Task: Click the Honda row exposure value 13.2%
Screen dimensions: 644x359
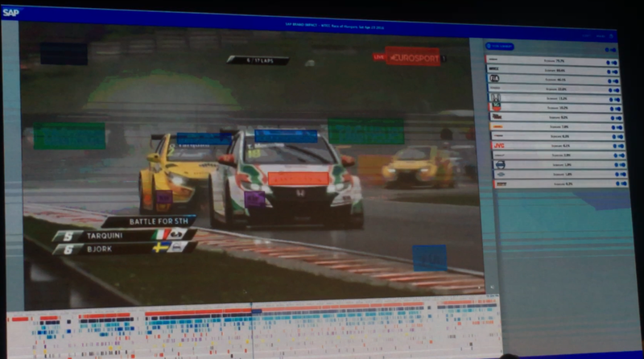Action: coord(563,98)
